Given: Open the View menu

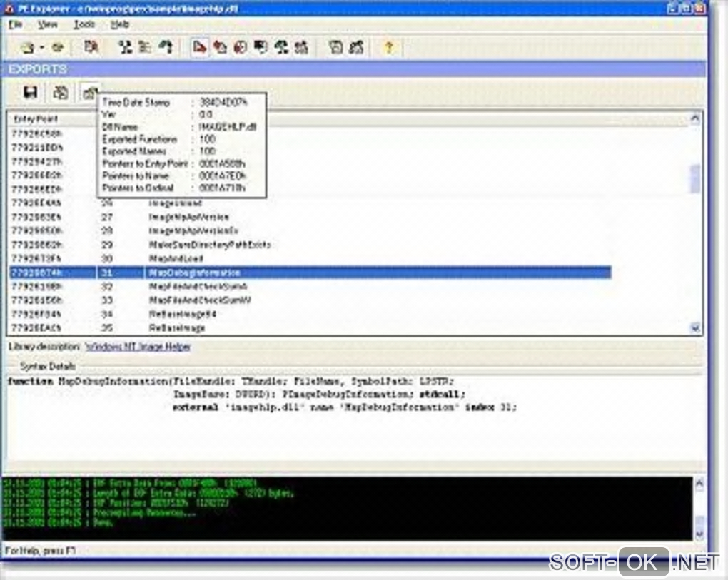Looking at the screenshot, I should [48, 24].
